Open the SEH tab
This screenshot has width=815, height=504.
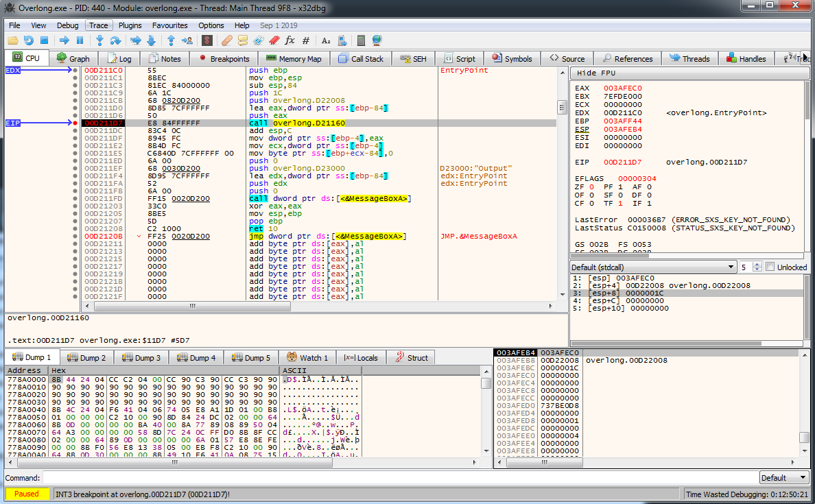click(x=413, y=59)
